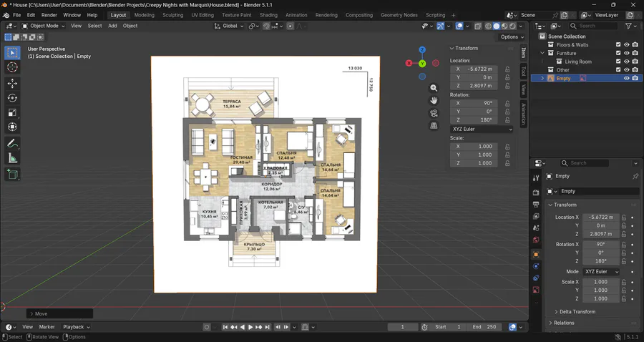644x342 pixels.
Task: Open the Render menu
Action: click(x=49, y=15)
